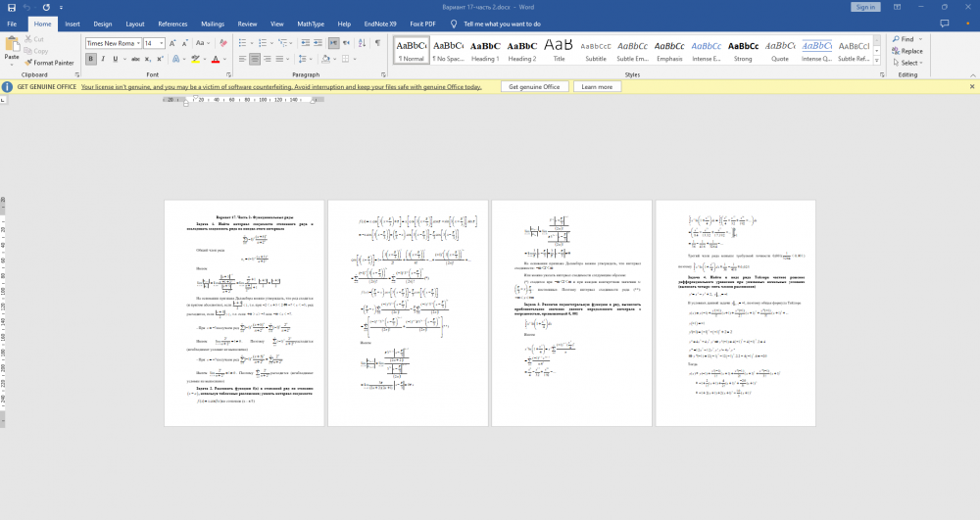Click the Redo/Repeat icon in quick access toolbar
Image resolution: width=980 pixels, height=520 pixels.
pos(46,8)
